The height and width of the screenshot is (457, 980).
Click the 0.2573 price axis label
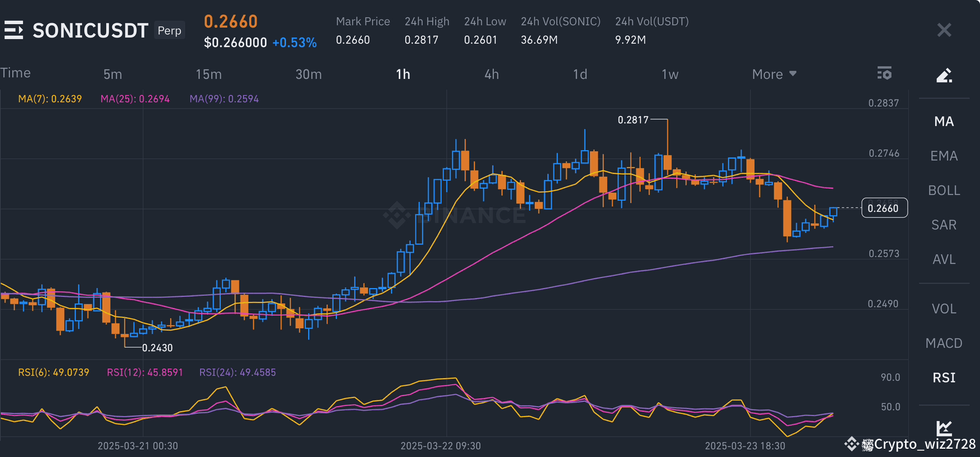(884, 254)
